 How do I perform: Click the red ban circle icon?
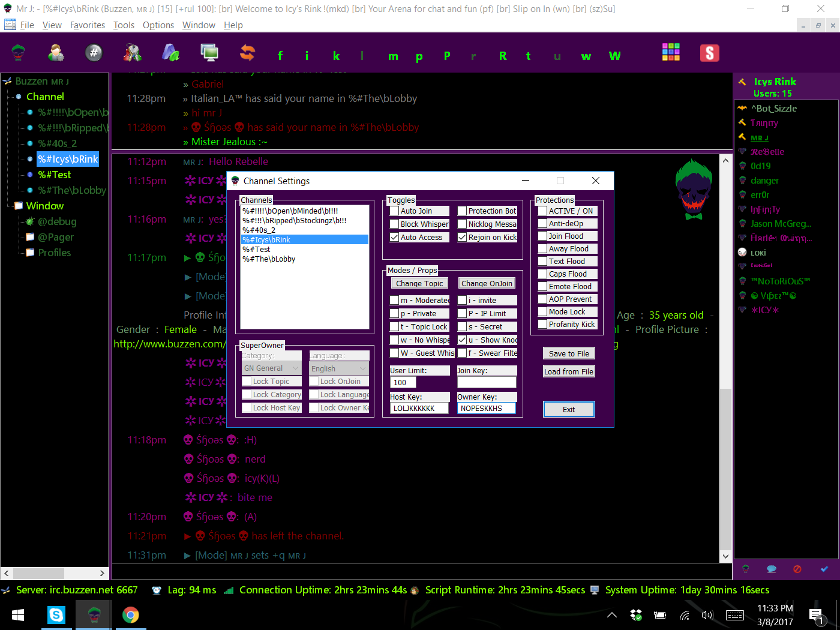tap(797, 569)
